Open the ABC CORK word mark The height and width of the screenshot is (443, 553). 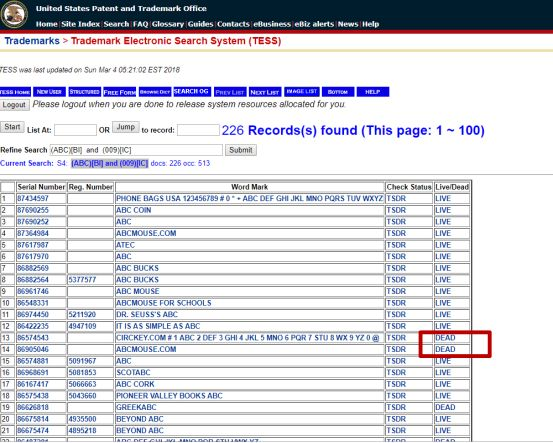135,384
